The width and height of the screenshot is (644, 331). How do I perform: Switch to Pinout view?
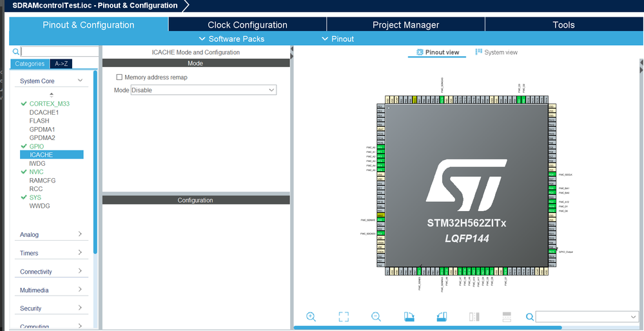pyautogui.click(x=437, y=52)
